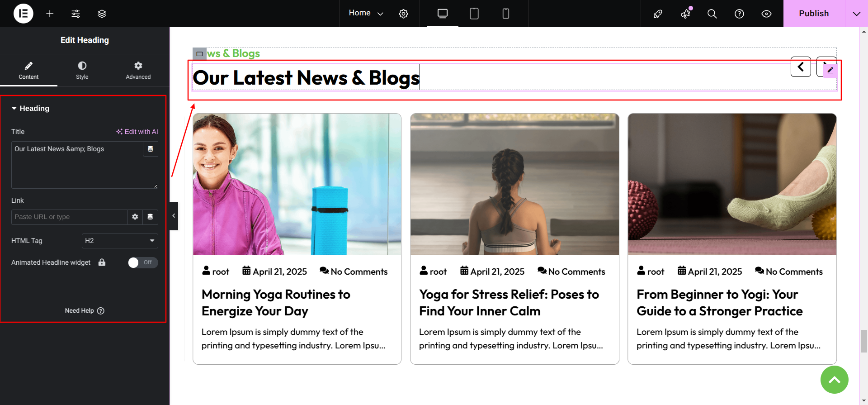Click the rocket icon in top bar
This screenshot has height=405, width=868.
658,14
